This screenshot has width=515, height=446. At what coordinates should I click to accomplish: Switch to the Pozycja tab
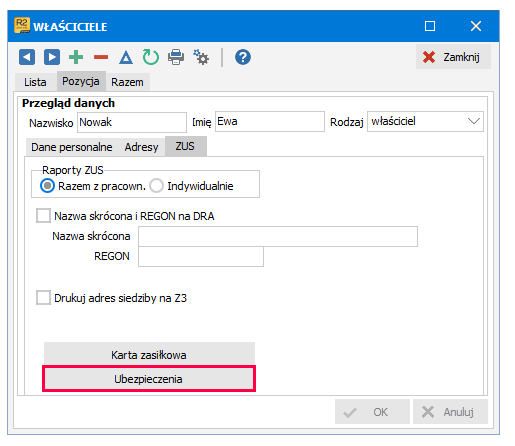click(81, 81)
